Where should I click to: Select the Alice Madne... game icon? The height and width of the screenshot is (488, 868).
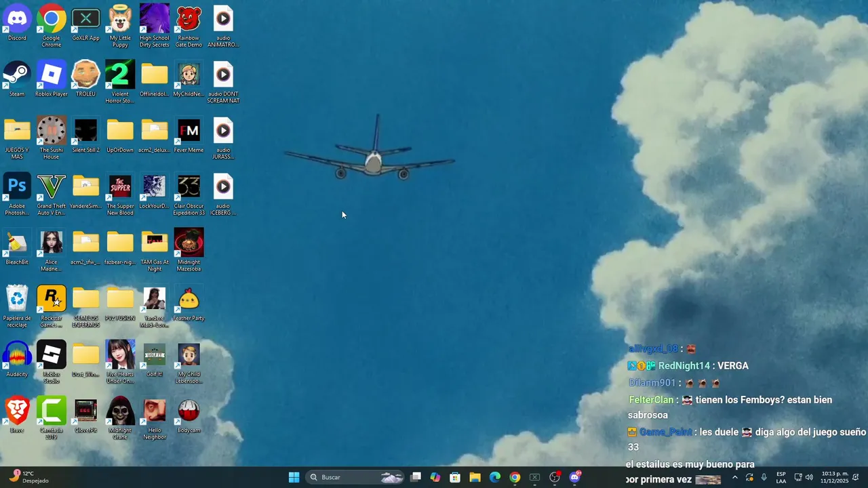click(52, 251)
